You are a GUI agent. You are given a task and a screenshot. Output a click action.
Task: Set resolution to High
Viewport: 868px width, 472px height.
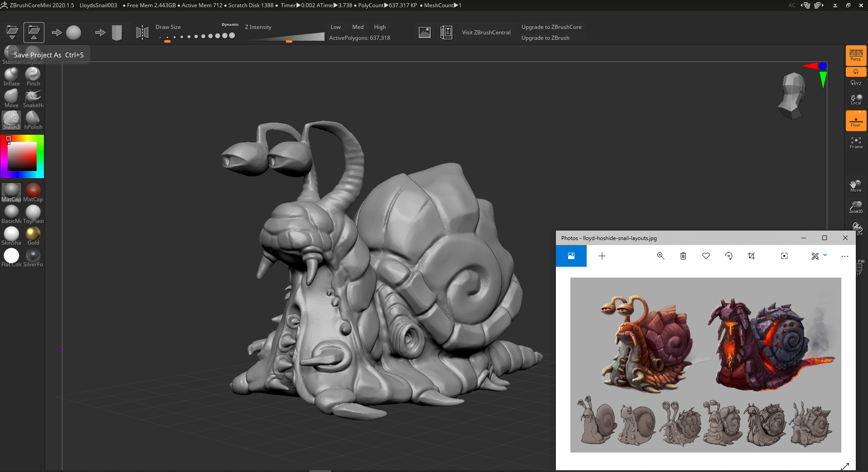(x=379, y=27)
